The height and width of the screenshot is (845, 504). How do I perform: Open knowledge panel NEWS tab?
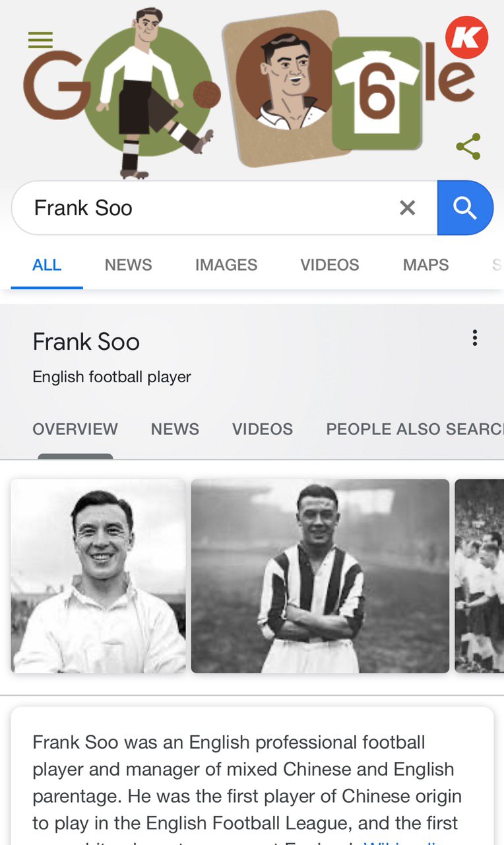[175, 429]
